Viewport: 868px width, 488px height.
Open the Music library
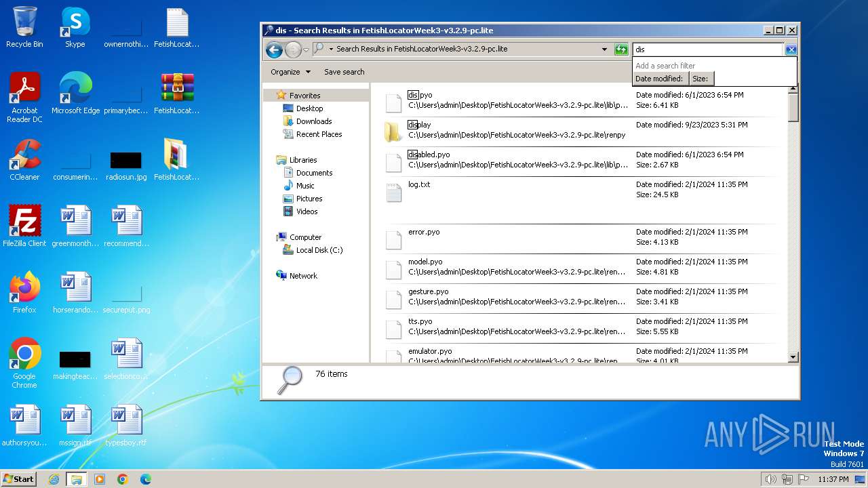tap(305, 186)
